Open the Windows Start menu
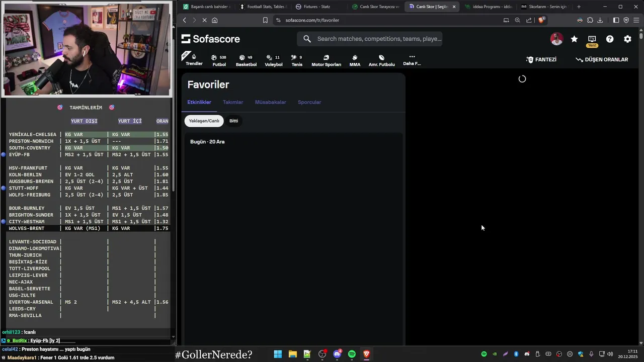The height and width of the screenshot is (362, 644). [x=278, y=354]
